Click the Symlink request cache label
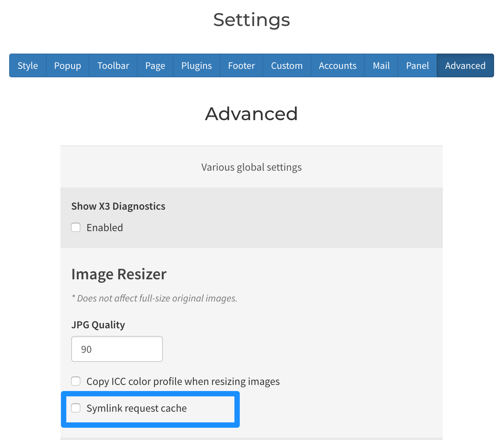This screenshot has height=440, width=504. point(137,408)
